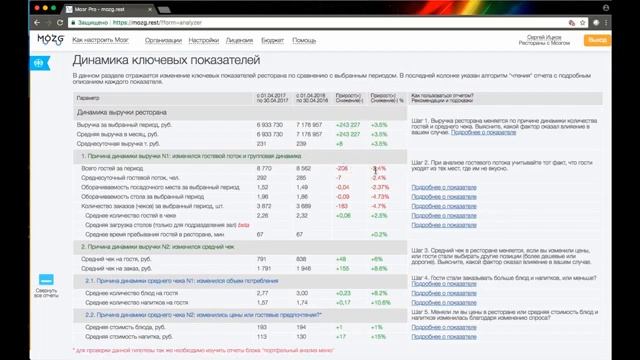Open the Помощь menu
Viewport: 640px width, 360px height.
pyautogui.click(x=304, y=40)
